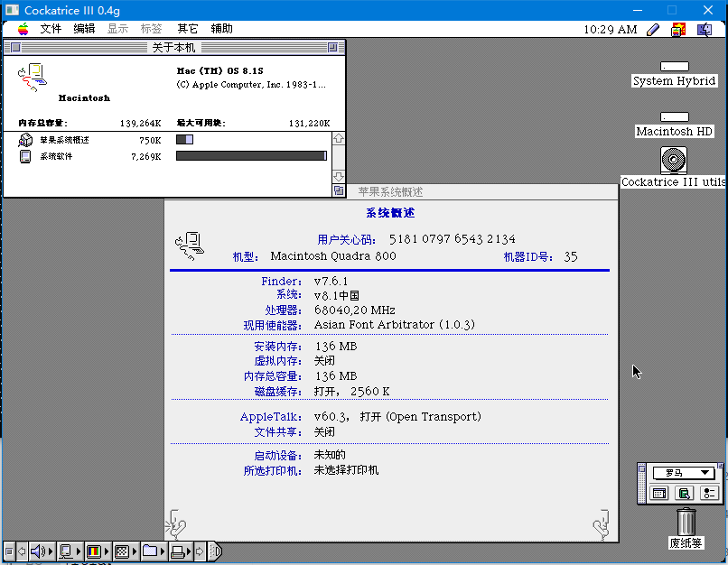The width and height of the screenshot is (728, 565).
Task: Open the application switcher menu icon
Action: pyautogui.click(x=705, y=30)
